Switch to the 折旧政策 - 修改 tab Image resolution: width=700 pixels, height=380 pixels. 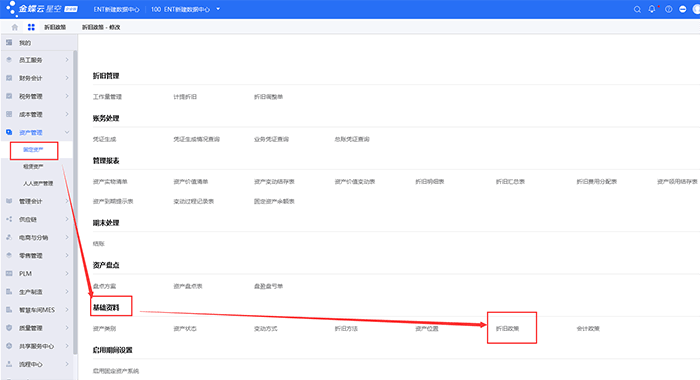point(101,27)
